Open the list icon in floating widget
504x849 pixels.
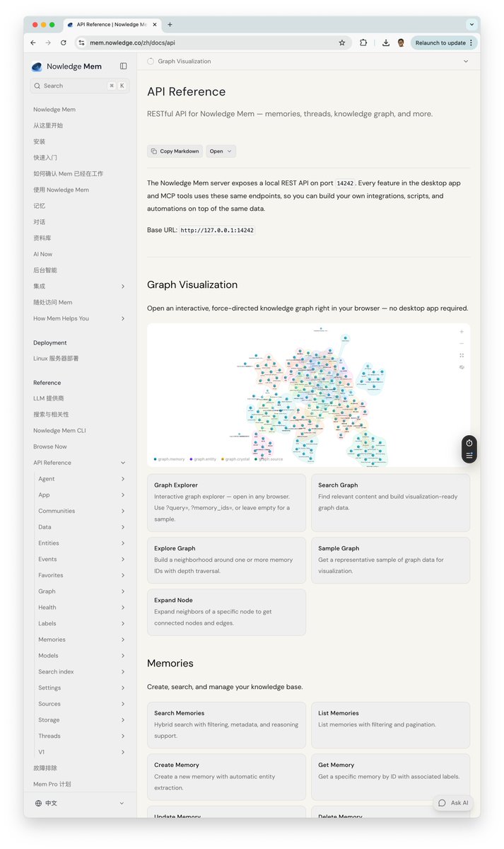pos(469,455)
